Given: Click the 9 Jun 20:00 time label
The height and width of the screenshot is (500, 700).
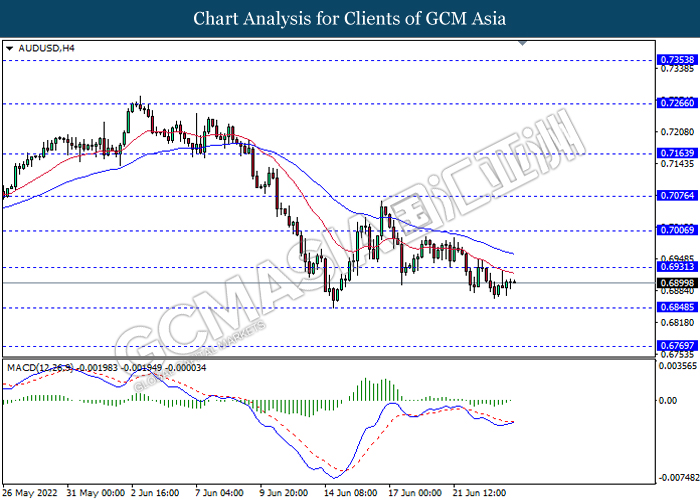Looking at the screenshot, I should 284,493.
